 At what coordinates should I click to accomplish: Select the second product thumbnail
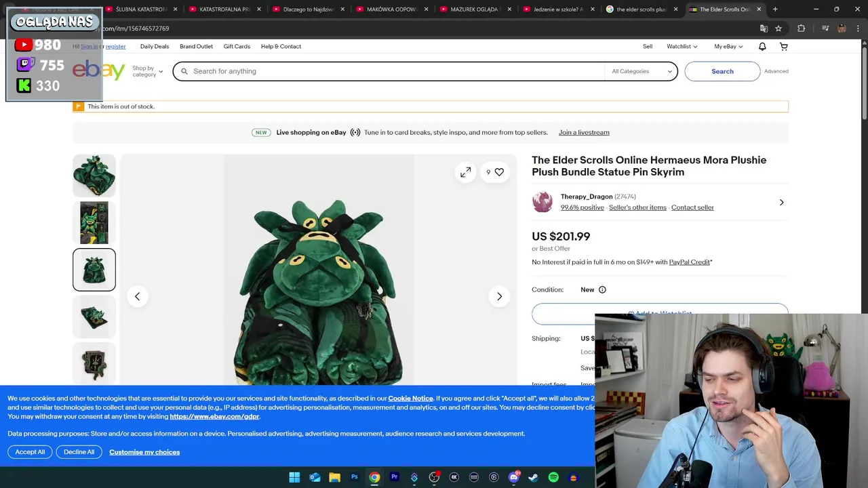tap(94, 222)
